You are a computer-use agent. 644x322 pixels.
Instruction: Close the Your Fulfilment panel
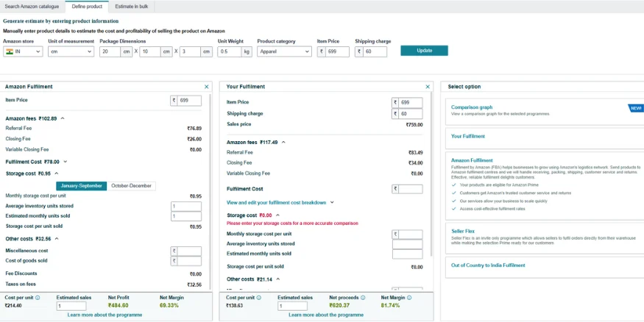428,87
